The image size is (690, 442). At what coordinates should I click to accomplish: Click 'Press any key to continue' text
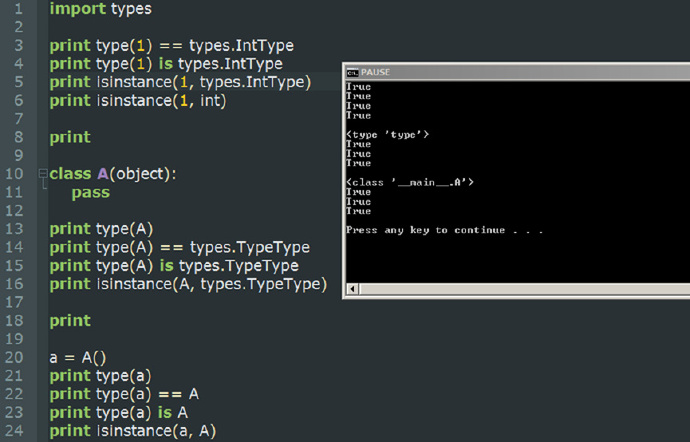[444, 230]
